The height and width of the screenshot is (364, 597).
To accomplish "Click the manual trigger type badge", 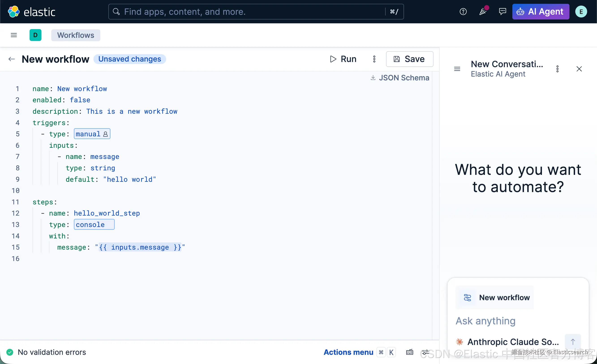I will [x=92, y=134].
